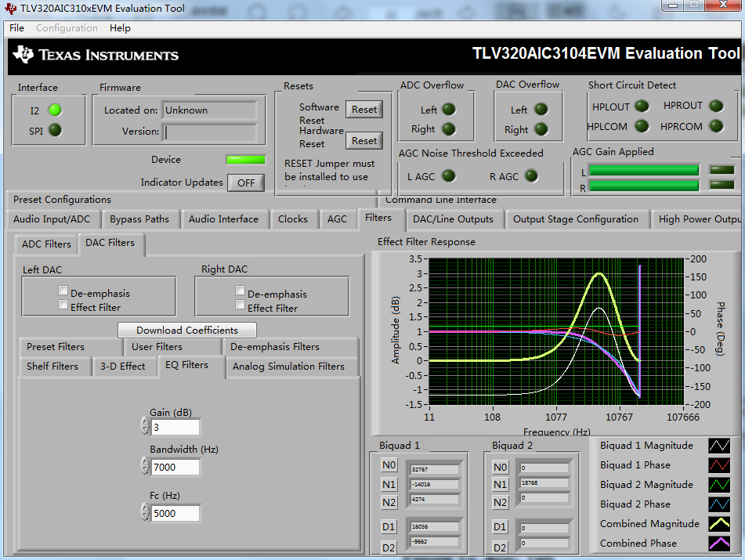This screenshot has width=745, height=560.
Task: Click the Biquad 2 Magnitude legend icon
Action: (x=719, y=485)
